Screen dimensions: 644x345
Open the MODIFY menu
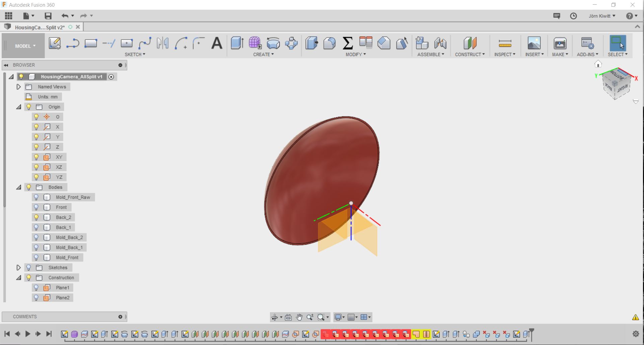coord(356,54)
